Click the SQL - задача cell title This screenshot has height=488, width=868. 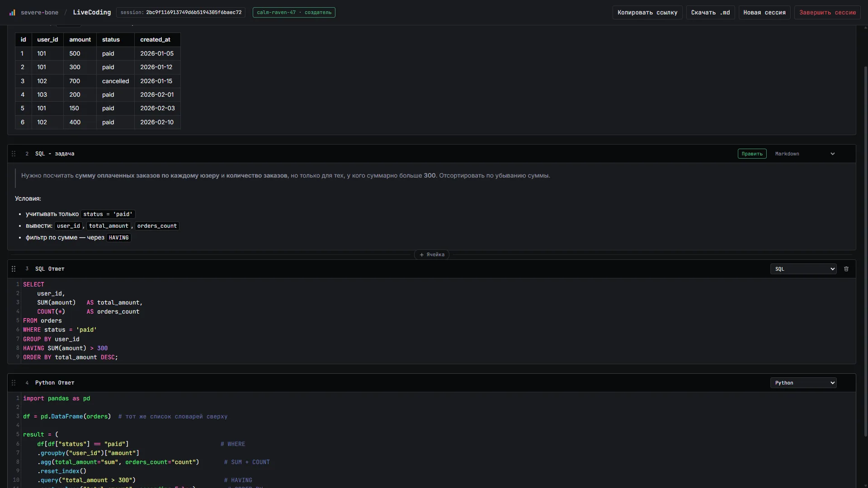[55, 154]
